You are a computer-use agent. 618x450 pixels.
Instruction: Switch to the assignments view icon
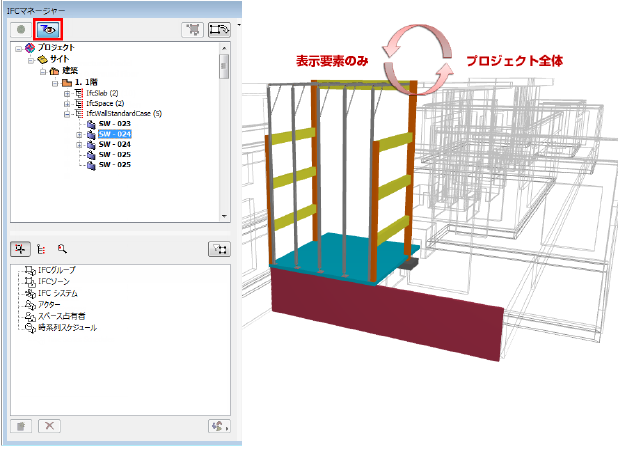20,249
